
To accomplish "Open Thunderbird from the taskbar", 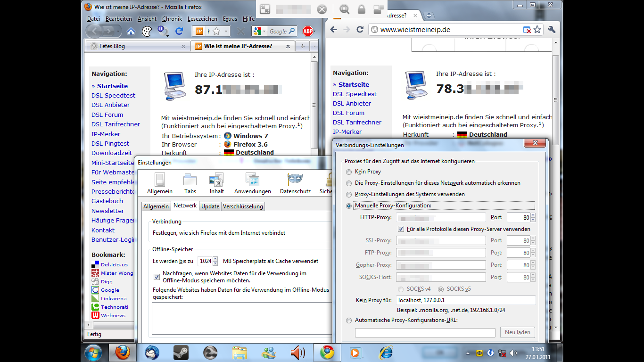I will 152,352.
